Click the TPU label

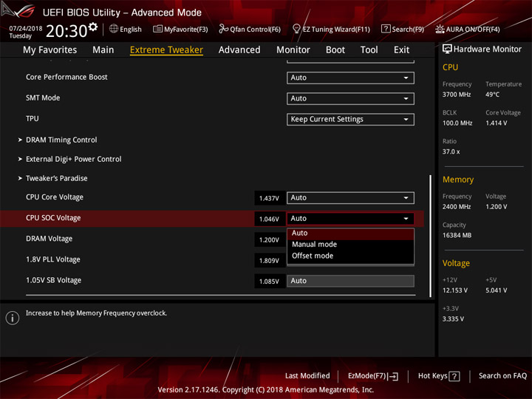click(x=33, y=118)
